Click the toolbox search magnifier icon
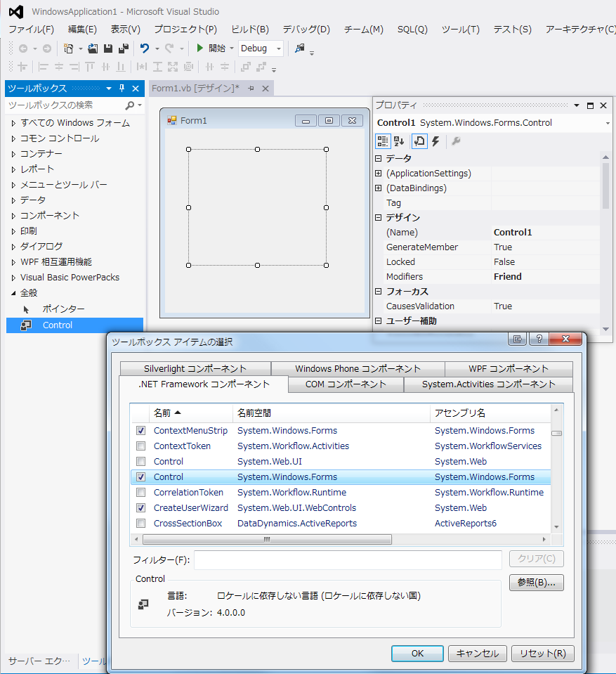 (x=129, y=105)
